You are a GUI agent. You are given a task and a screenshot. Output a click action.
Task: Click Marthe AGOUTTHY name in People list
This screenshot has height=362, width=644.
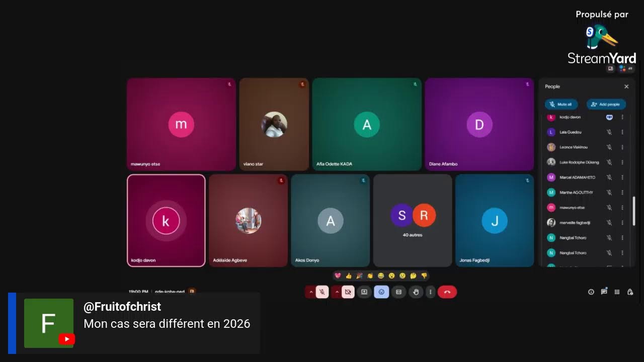pyautogui.click(x=576, y=193)
